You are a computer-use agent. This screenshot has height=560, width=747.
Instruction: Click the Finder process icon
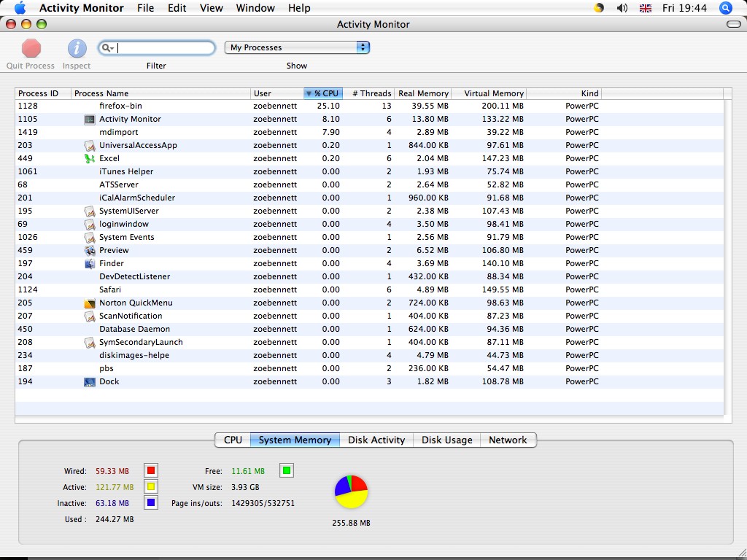pyautogui.click(x=90, y=263)
